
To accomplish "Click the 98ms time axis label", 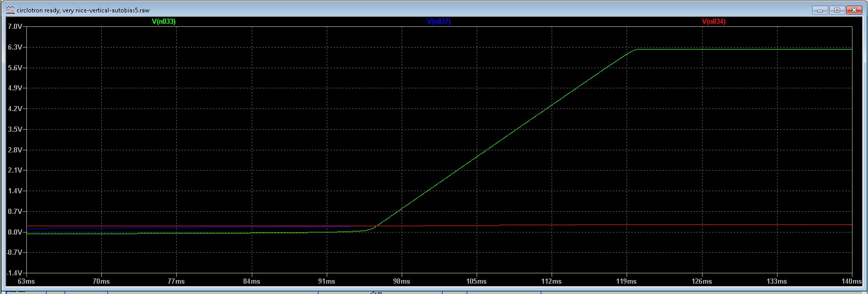I will [402, 281].
